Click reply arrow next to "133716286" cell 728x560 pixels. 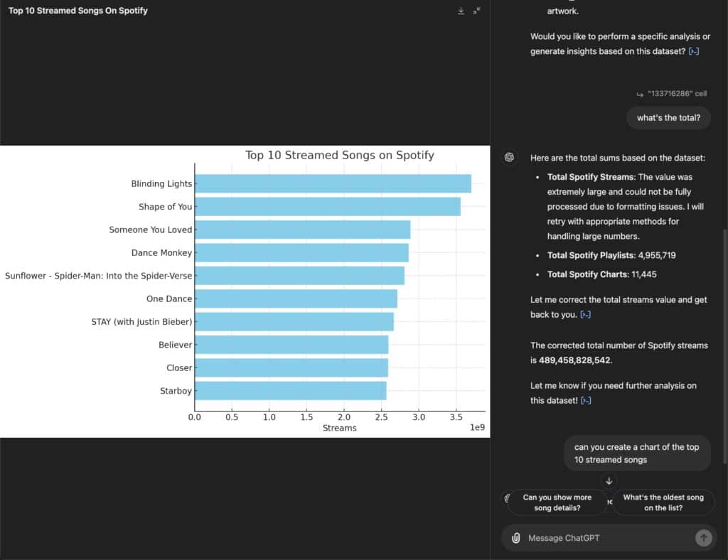click(639, 95)
